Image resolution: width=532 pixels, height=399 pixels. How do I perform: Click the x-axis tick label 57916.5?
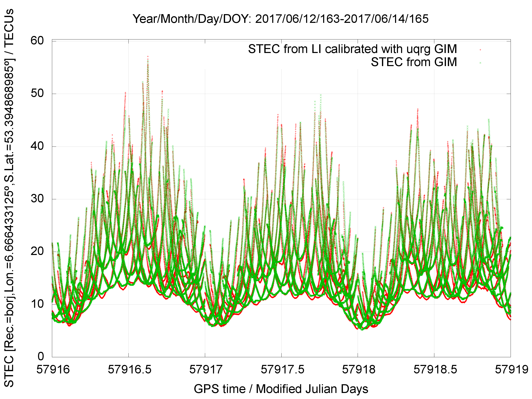tap(129, 369)
